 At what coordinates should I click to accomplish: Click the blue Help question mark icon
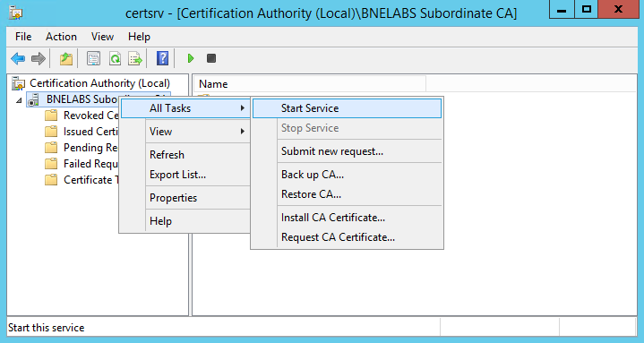click(163, 58)
